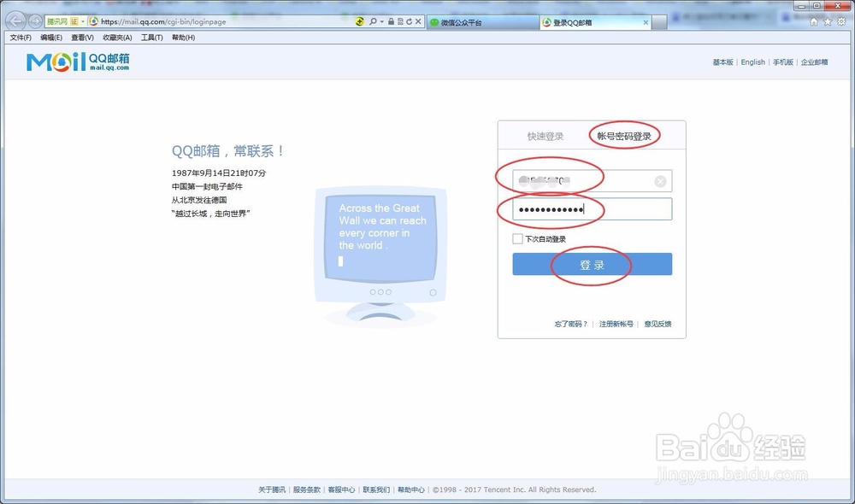
Task: Click the QQ account number input field
Action: (592, 181)
